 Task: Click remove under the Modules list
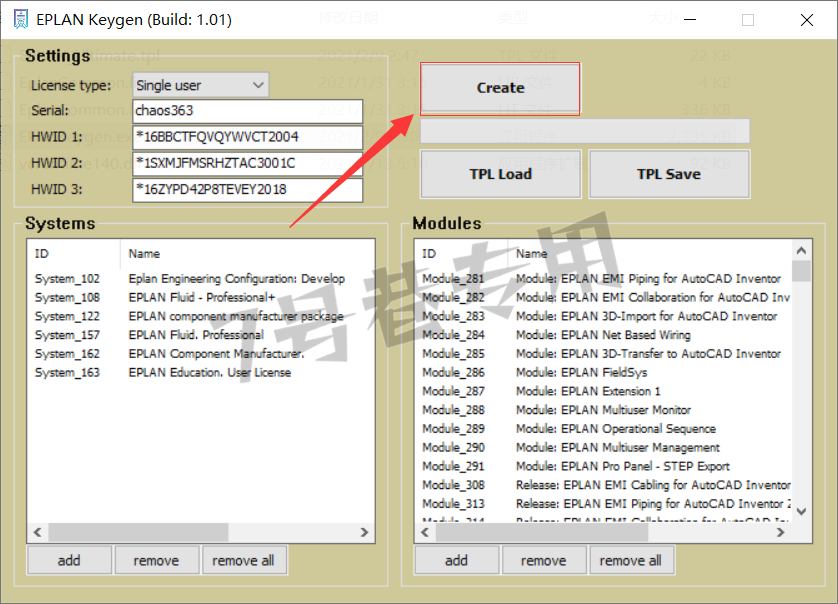pos(544,560)
